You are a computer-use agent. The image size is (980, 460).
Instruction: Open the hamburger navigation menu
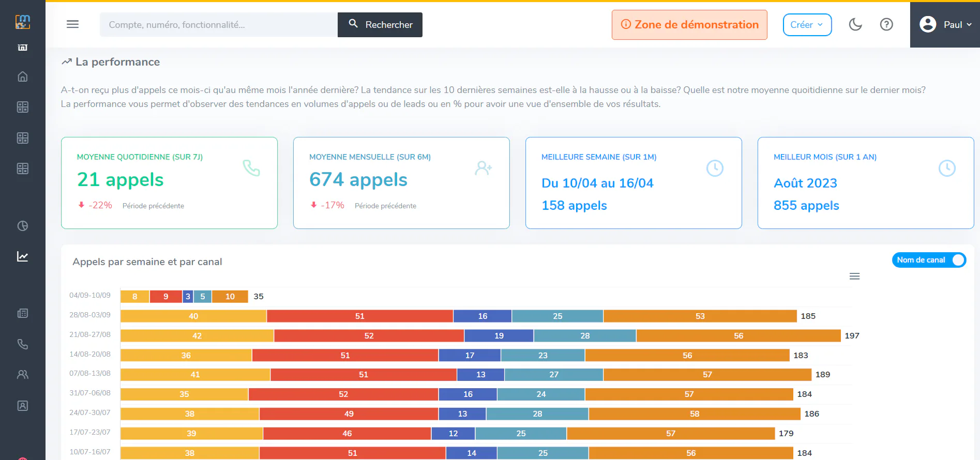pyautogui.click(x=73, y=24)
